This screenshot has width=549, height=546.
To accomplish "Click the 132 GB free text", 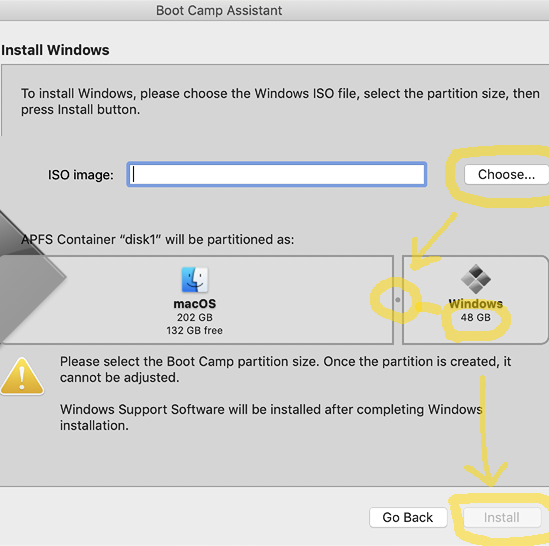I will pos(195,330).
